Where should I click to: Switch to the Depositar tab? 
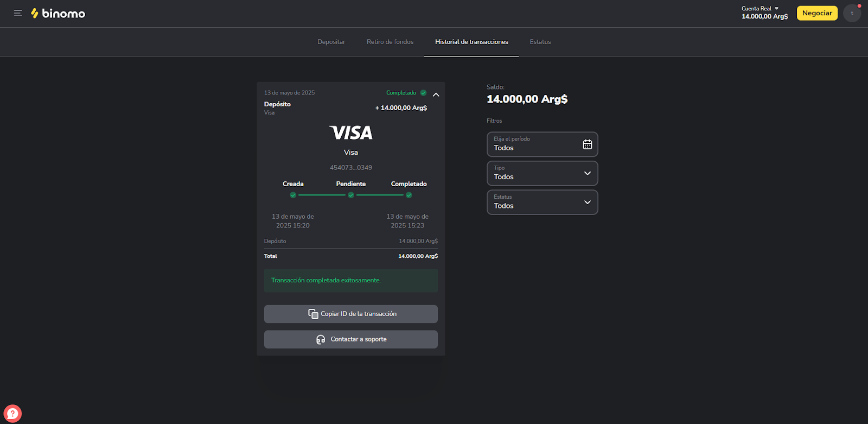pyautogui.click(x=331, y=42)
